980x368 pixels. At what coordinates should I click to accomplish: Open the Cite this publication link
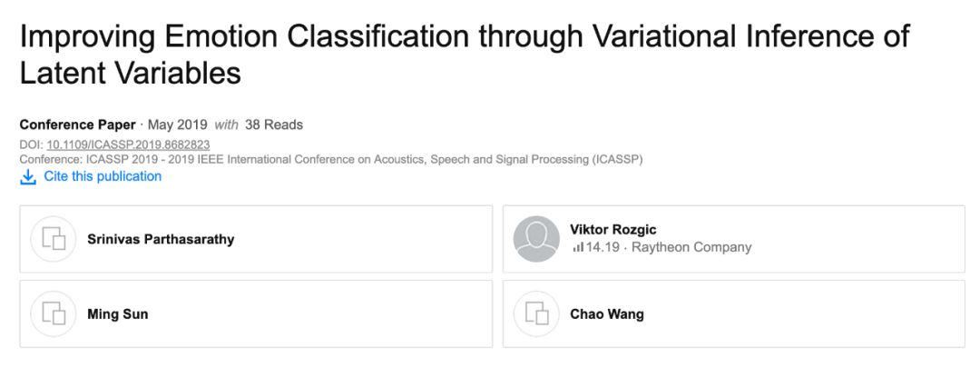(x=103, y=176)
